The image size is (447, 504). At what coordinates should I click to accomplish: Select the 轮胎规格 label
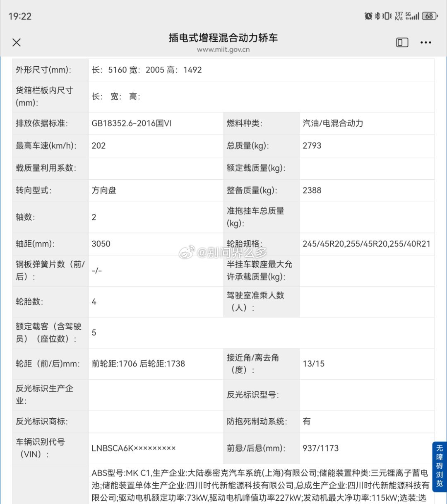[245, 244]
